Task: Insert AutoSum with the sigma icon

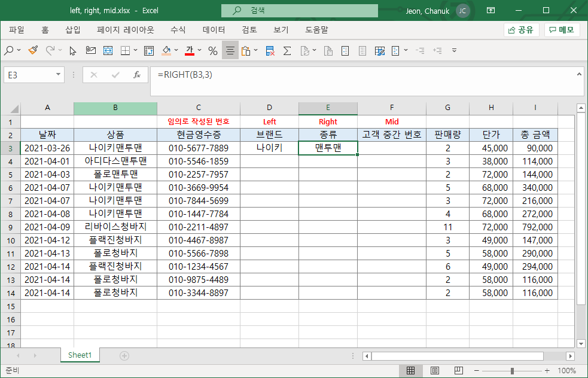Action: [287, 51]
